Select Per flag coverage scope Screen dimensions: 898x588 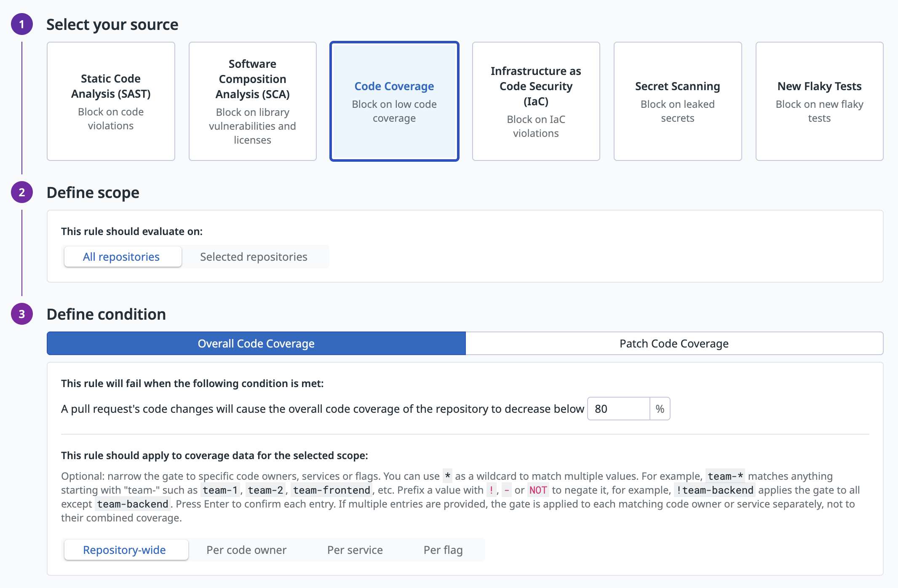coord(443,550)
